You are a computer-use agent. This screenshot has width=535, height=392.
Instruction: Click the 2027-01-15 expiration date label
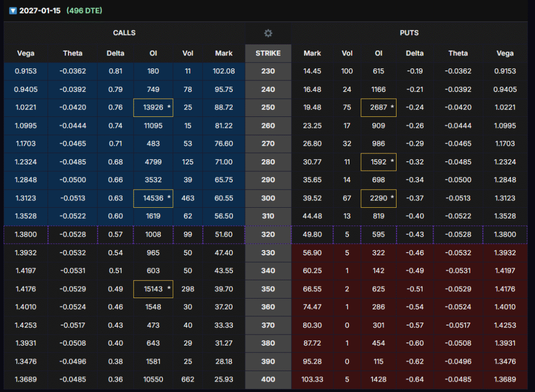[40, 10]
